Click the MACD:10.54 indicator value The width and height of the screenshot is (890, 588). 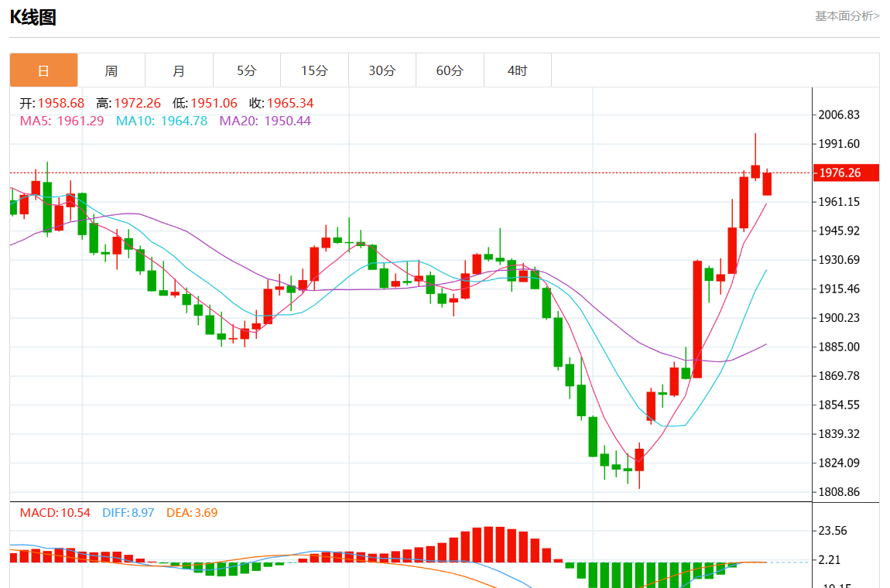[x=55, y=512]
